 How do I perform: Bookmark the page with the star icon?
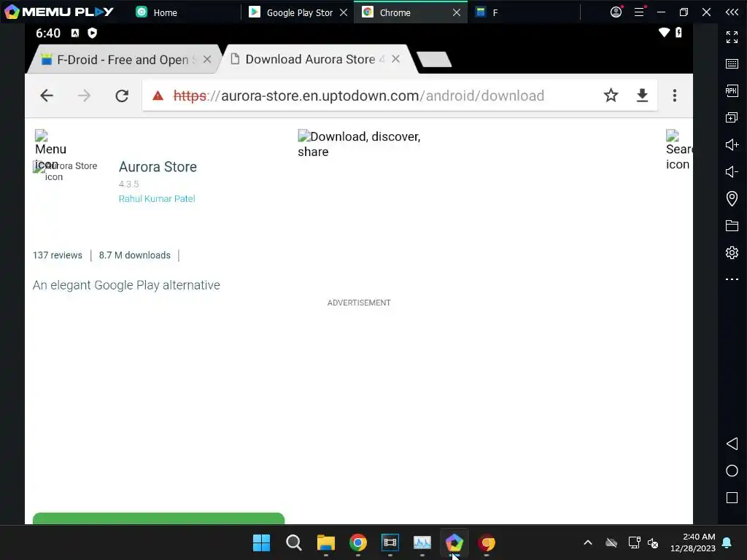[x=611, y=96]
